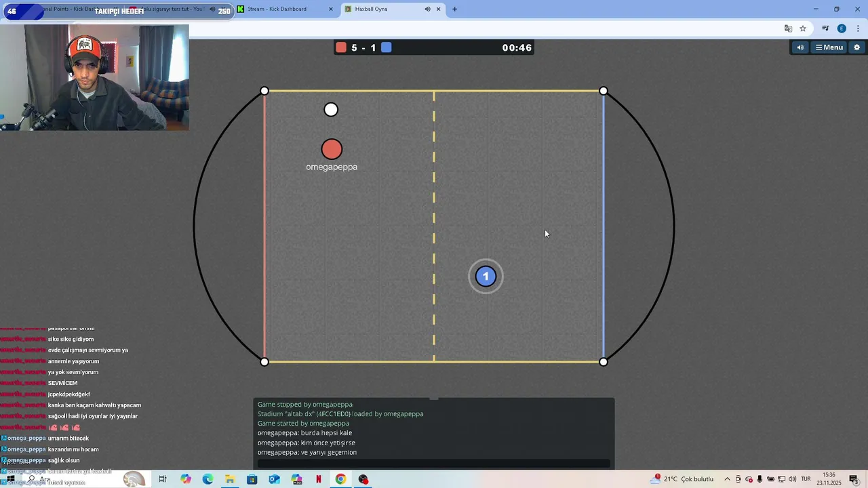Switch to Google Chrome in taskbar
Viewport: 868px width, 488px height.
[x=340, y=479]
